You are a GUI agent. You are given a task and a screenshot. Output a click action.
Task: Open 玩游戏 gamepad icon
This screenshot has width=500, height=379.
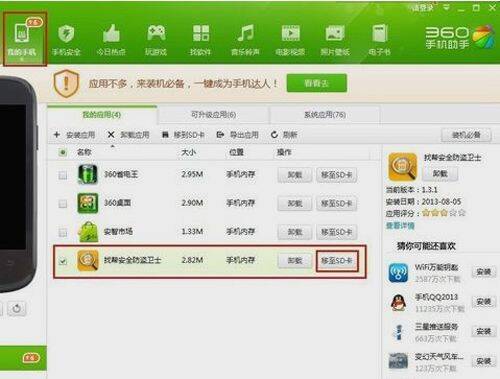point(156,33)
